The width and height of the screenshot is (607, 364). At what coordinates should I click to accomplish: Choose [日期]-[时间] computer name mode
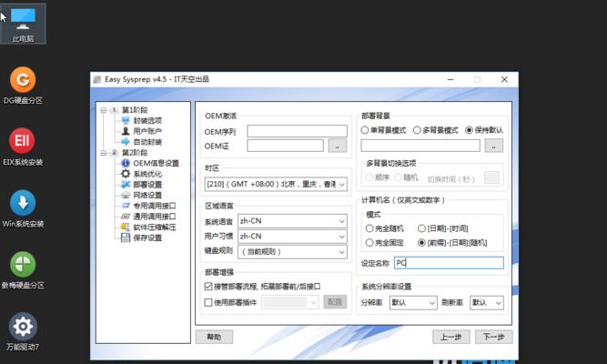pos(421,228)
